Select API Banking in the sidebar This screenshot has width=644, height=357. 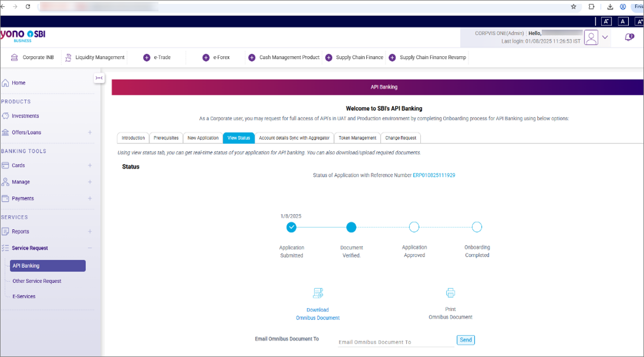click(48, 266)
